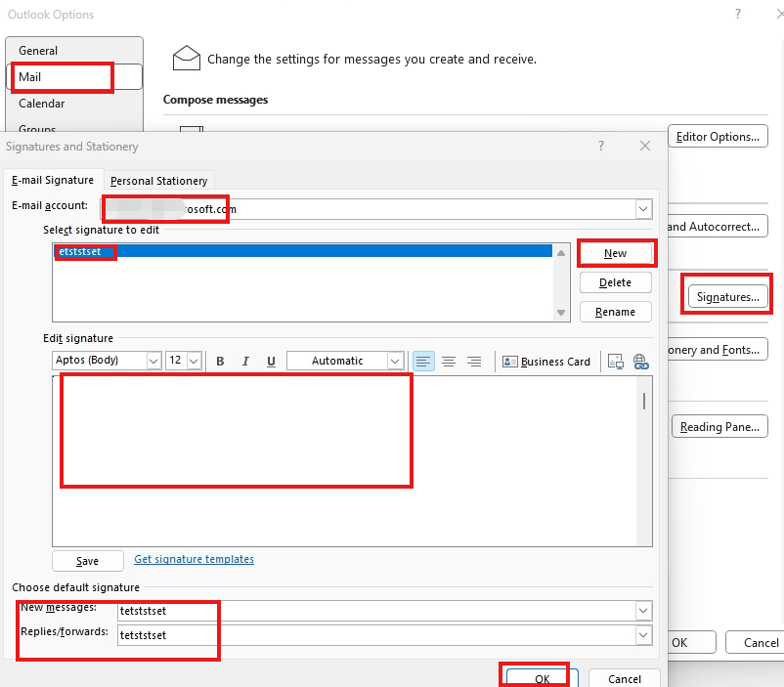
Task: Select the etststset signature in the list
Action: [85, 251]
